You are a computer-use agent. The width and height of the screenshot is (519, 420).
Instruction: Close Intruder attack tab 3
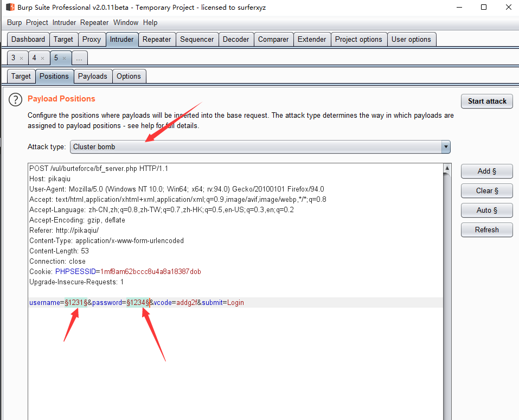tap(22, 58)
